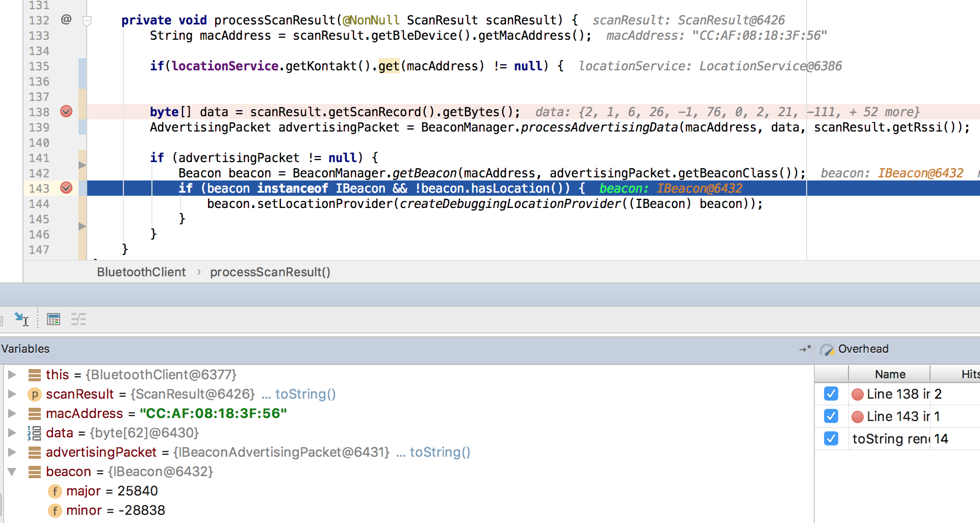The width and height of the screenshot is (980, 523).
Task: Expand the scanResult variable
Action: click(x=12, y=394)
